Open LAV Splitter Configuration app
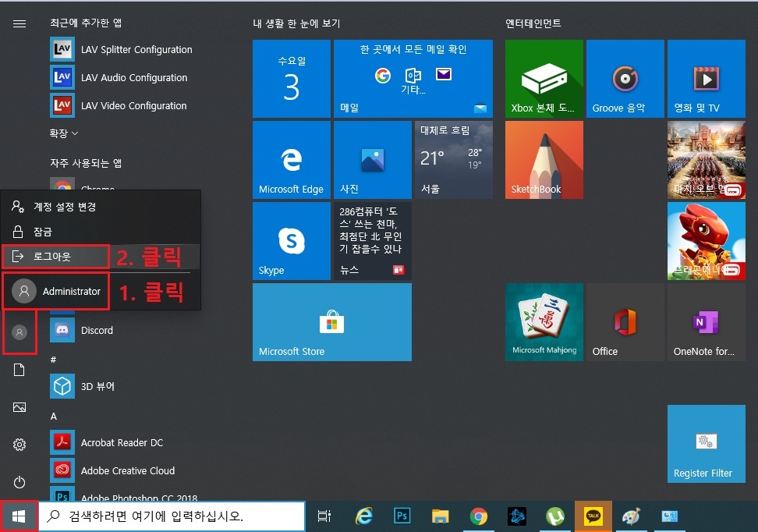This screenshot has width=758, height=532. [x=122, y=49]
